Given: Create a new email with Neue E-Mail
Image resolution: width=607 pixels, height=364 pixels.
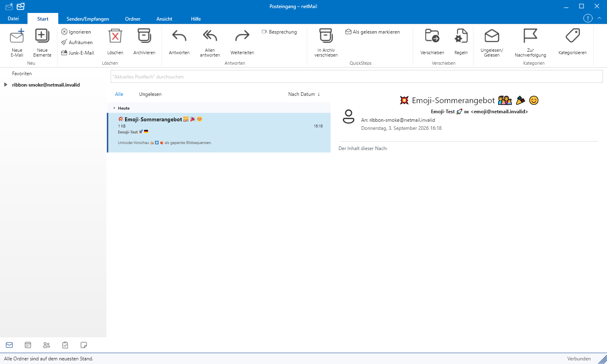Looking at the screenshot, I should coord(17,43).
